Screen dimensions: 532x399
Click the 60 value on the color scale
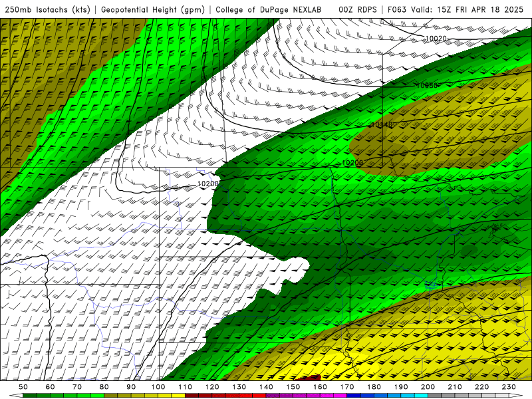click(x=51, y=387)
